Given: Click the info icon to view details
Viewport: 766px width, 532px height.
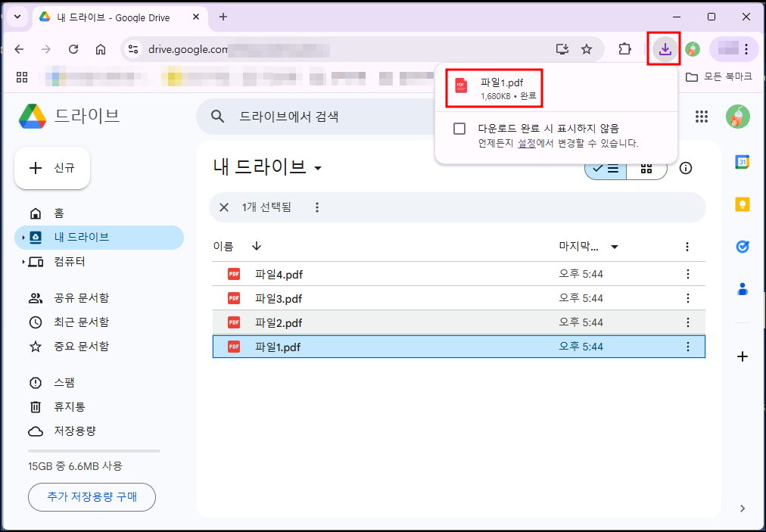Looking at the screenshot, I should pos(686,168).
